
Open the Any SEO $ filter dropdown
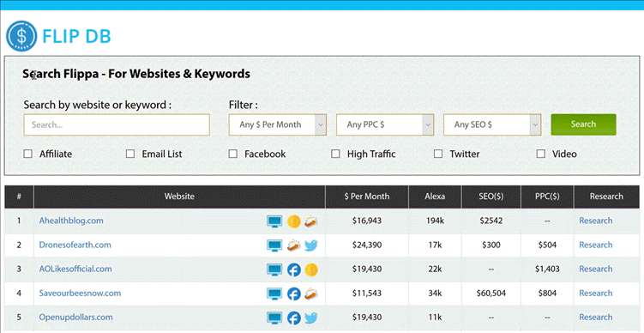click(x=492, y=124)
